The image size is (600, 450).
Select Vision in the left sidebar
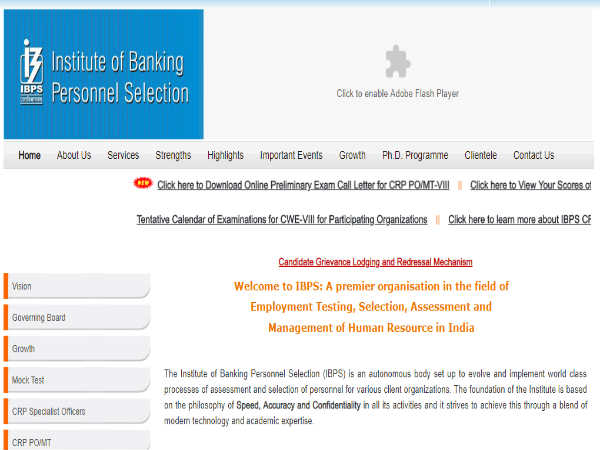(77, 286)
